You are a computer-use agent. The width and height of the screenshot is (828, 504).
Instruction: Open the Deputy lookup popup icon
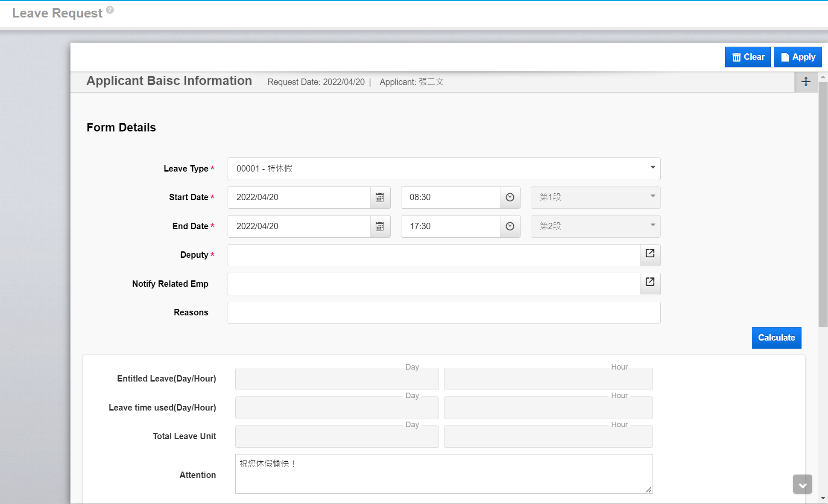(650, 253)
